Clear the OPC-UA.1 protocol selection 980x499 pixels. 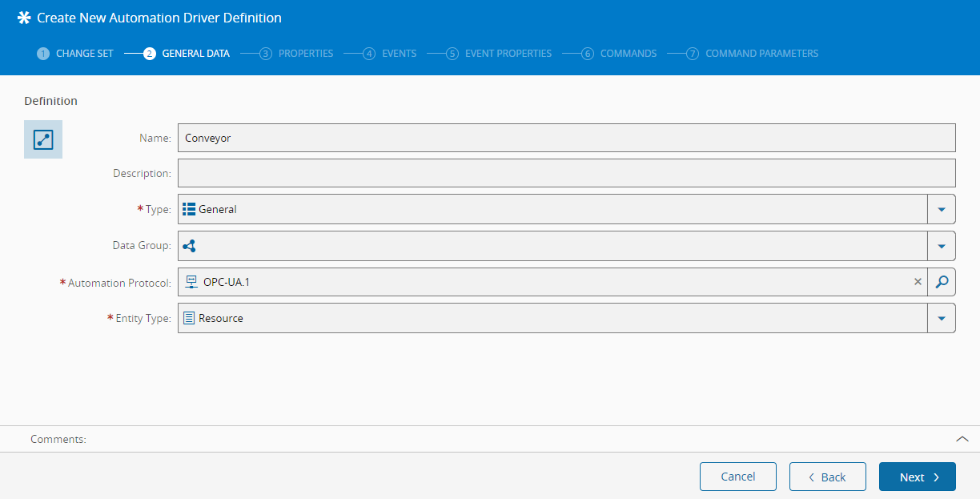click(x=918, y=282)
